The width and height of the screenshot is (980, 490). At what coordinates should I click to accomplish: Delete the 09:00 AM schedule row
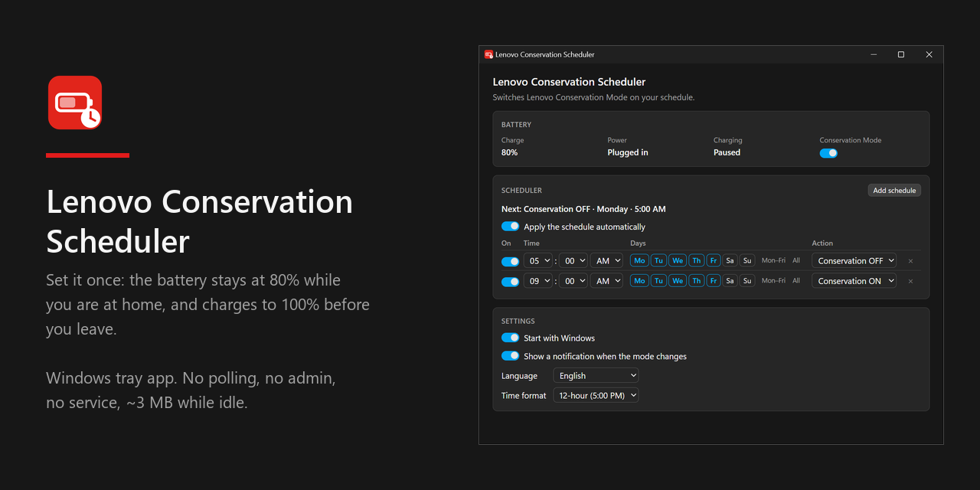point(910,281)
